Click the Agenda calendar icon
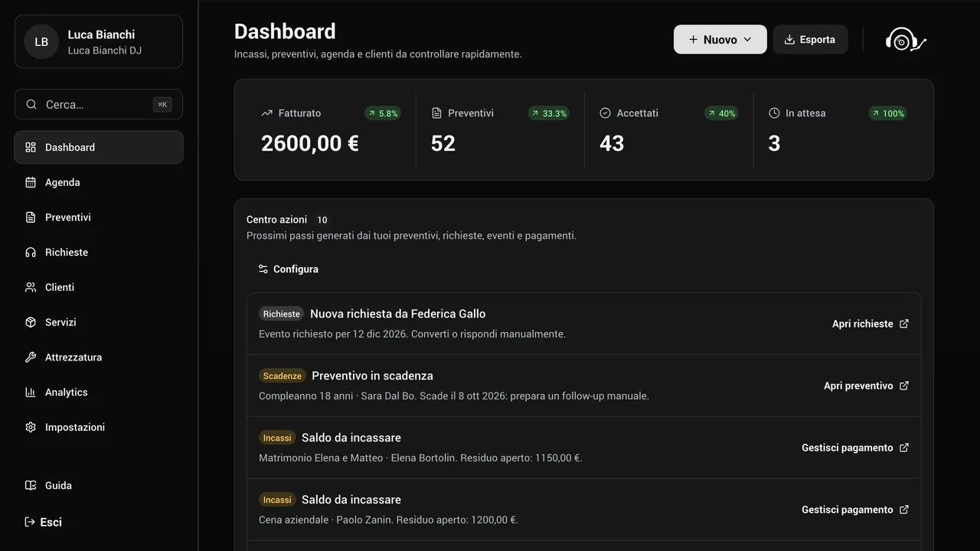Viewport: 980px width, 551px height. point(31,182)
